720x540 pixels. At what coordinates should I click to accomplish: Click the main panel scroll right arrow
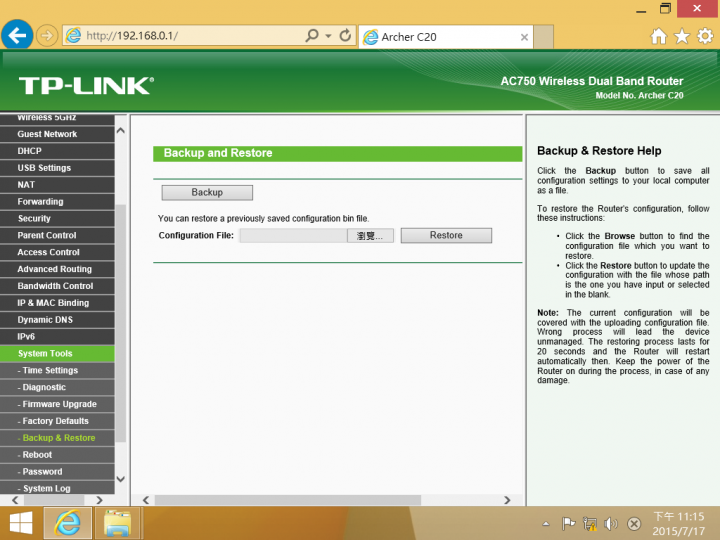[507, 500]
